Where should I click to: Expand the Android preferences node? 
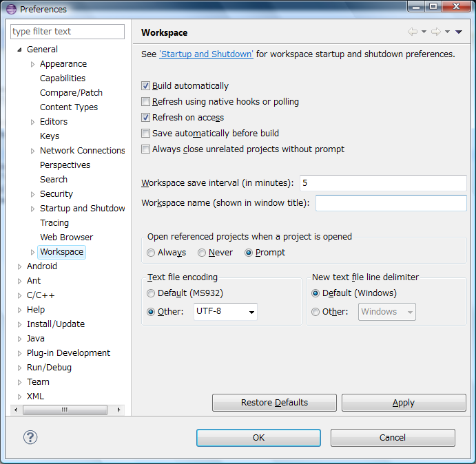pyautogui.click(x=19, y=266)
